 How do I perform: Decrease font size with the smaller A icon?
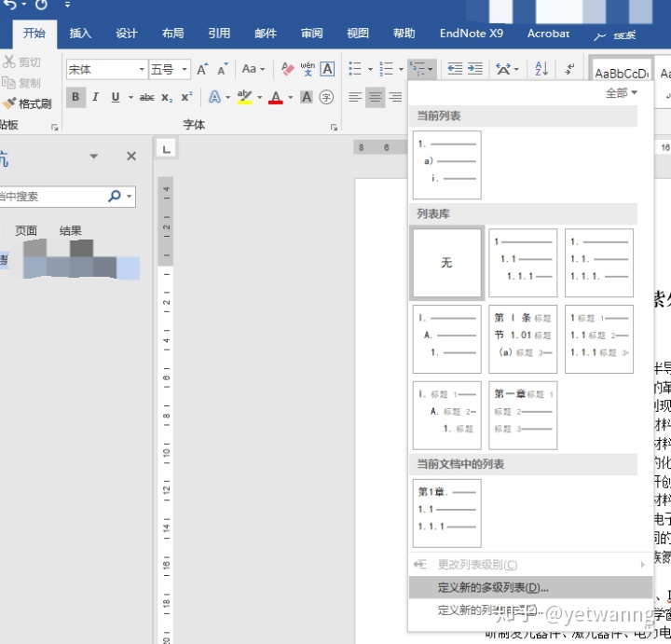[x=223, y=69]
